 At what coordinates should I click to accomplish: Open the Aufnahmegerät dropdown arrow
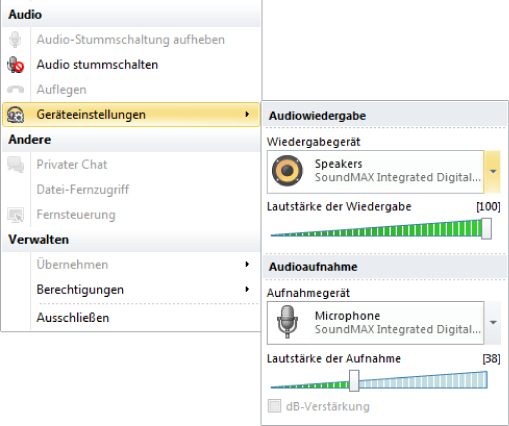click(493, 323)
